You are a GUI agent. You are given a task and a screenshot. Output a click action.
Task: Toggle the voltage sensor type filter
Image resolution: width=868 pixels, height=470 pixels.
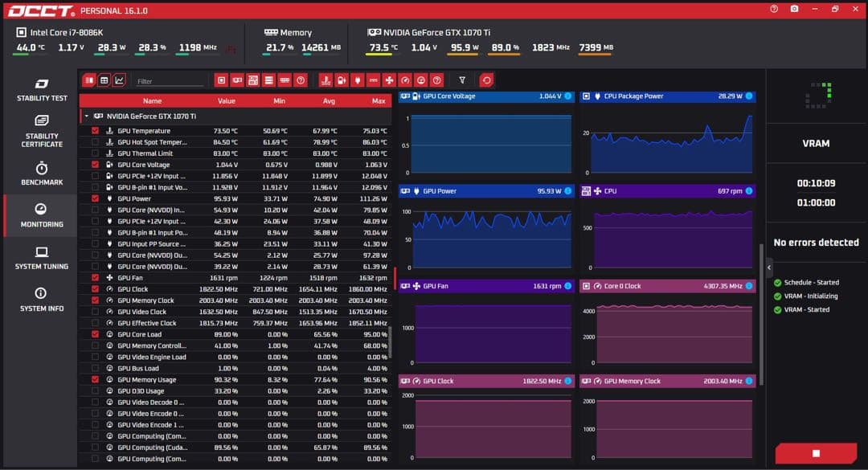coord(342,80)
